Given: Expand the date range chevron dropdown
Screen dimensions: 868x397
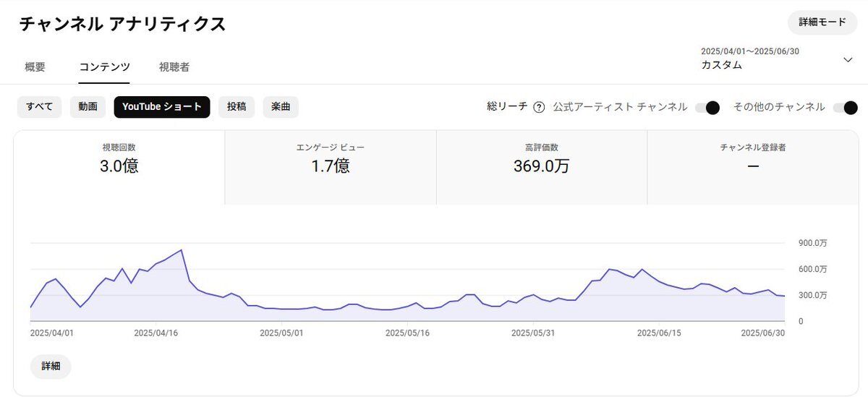Looking at the screenshot, I should click(x=848, y=59).
